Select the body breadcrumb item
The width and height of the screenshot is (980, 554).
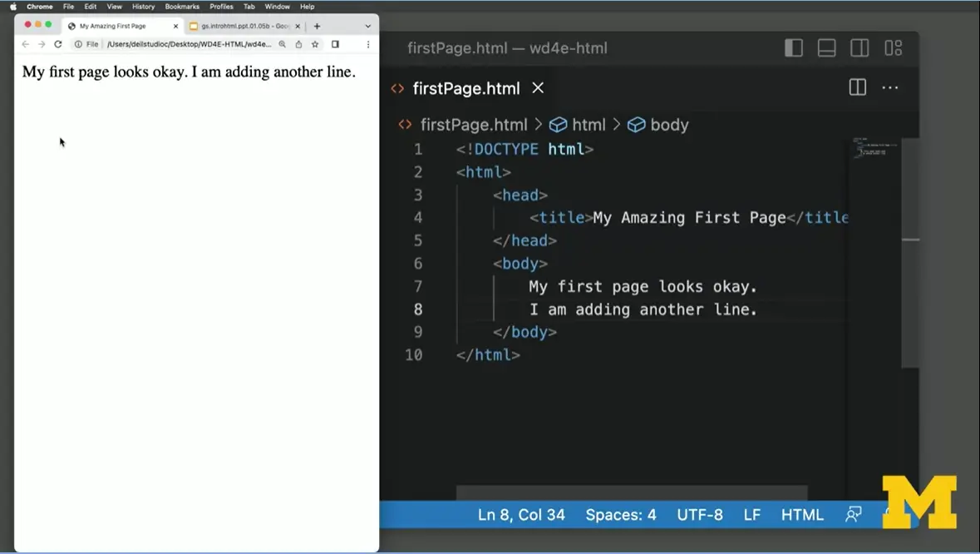pyautogui.click(x=668, y=124)
